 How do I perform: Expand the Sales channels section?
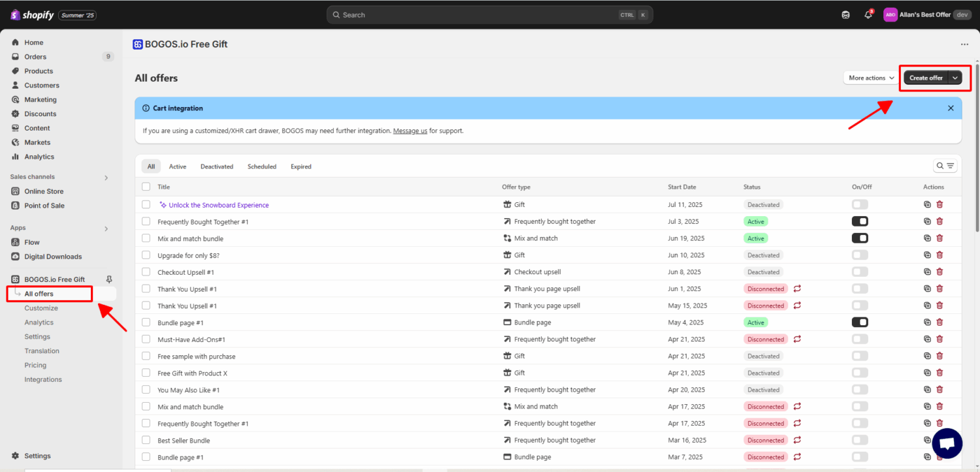point(106,178)
